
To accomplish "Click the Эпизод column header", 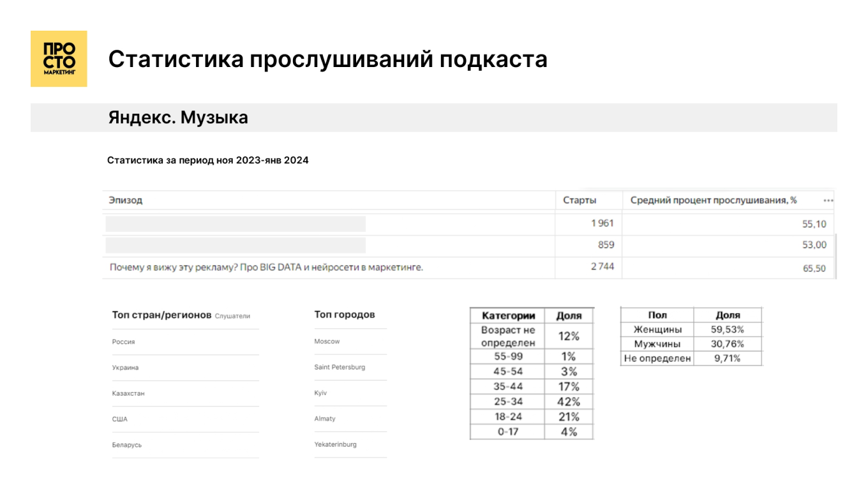I will tap(125, 200).
